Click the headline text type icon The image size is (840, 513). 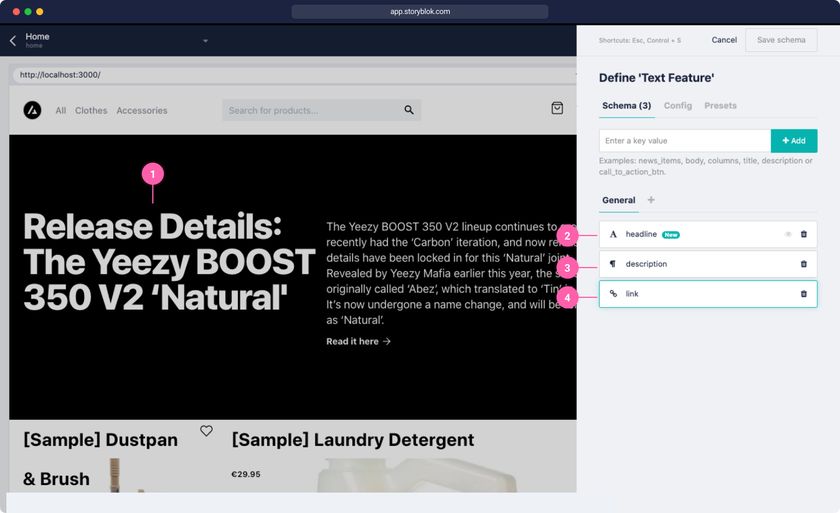pos(613,234)
